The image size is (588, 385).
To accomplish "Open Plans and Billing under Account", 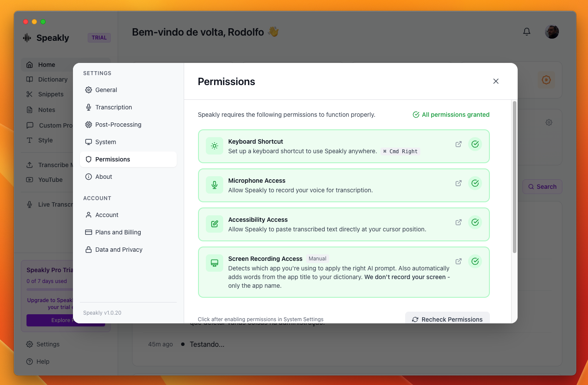I will 118,232.
